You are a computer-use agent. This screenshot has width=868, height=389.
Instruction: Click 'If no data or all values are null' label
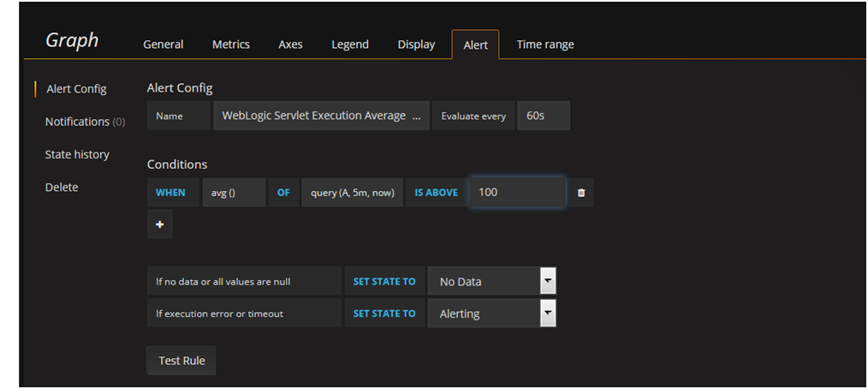[244, 281]
